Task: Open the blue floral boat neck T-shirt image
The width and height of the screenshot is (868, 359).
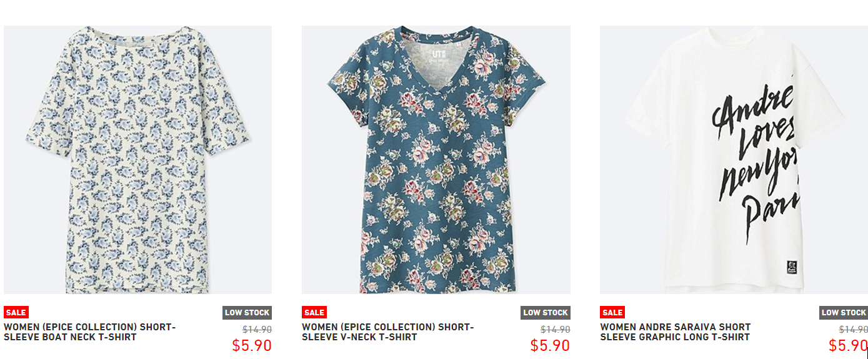Action: click(x=137, y=160)
